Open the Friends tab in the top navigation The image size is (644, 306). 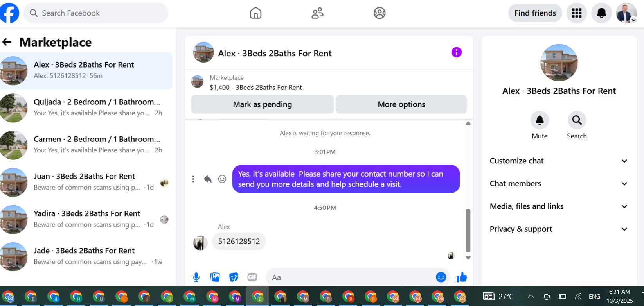(x=317, y=13)
